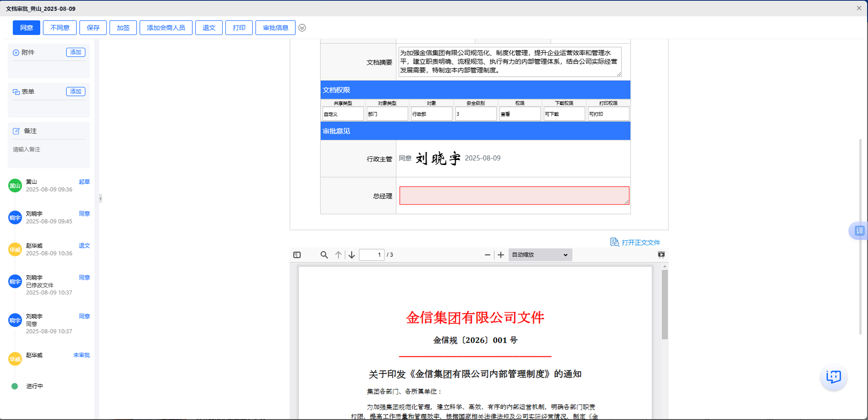Screen dimensions: 868x420
Task: Toggle the PDF sidebar icon
Action: click(x=297, y=255)
